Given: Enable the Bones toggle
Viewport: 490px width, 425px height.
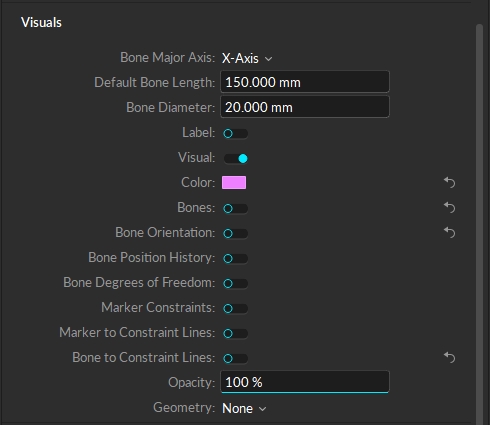Looking at the screenshot, I should tap(235, 208).
